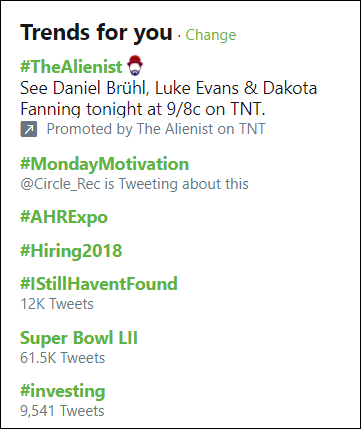361x429 pixels.
Task: Click "Promoted by The Alienist on TNT" text
Action: pyautogui.click(x=156, y=129)
